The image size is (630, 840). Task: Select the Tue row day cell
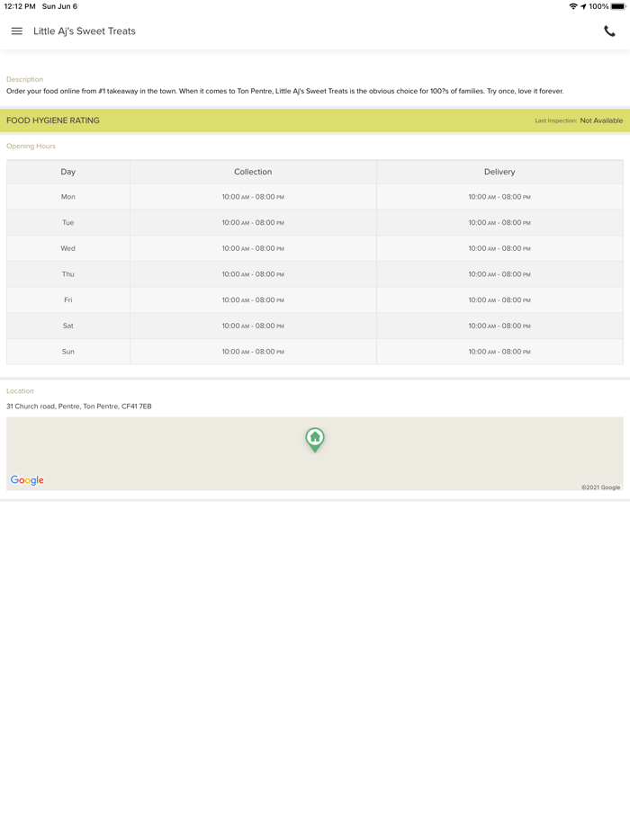click(68, 222)
